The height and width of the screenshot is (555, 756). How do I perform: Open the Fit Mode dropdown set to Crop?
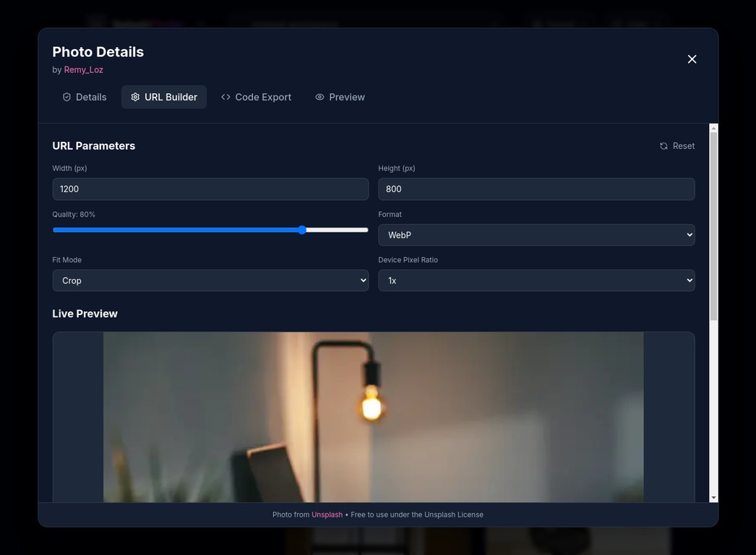(210, 280)
